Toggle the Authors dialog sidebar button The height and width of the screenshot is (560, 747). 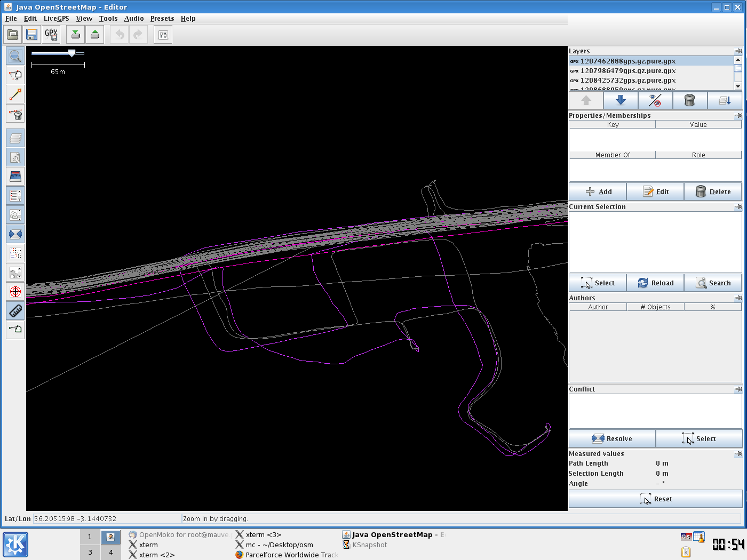15,215
